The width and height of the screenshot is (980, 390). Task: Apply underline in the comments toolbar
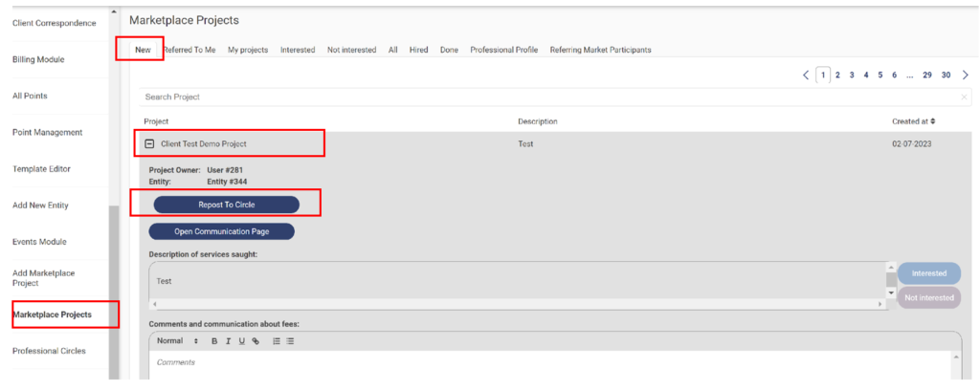click(242, 341)
